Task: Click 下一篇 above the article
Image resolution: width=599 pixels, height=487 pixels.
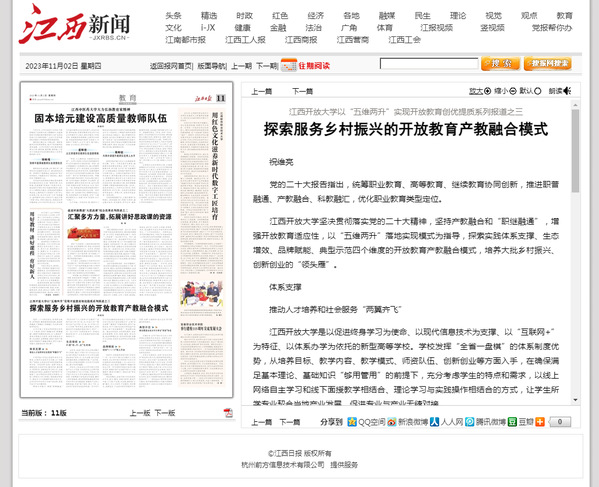Action: click(x=302, y=91)
